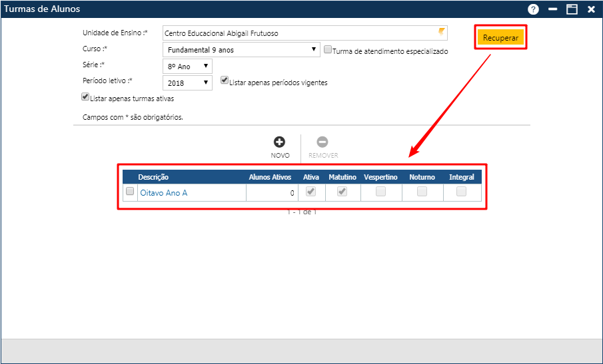Toggle Turma de atendimento especializado checkbox

pos(328,49)
